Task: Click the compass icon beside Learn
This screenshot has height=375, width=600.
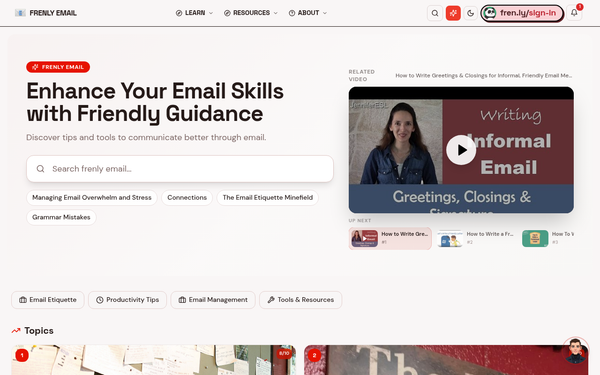Action: point(179,13)
